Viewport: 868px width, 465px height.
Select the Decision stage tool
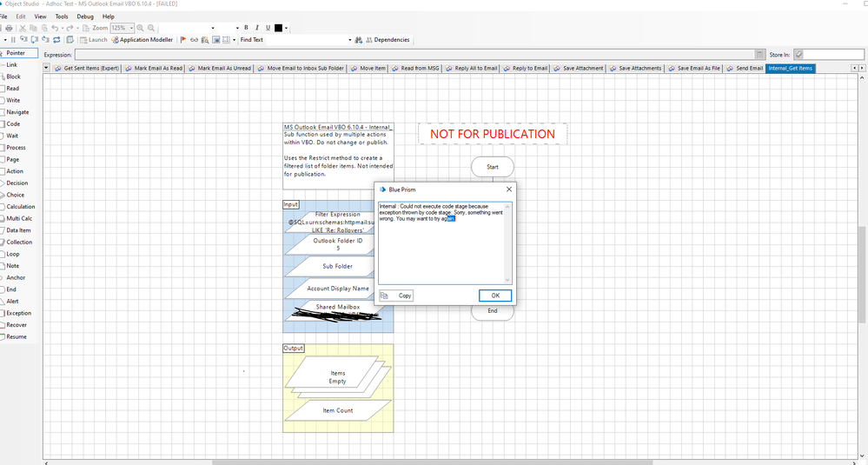(x=17, y=183)
